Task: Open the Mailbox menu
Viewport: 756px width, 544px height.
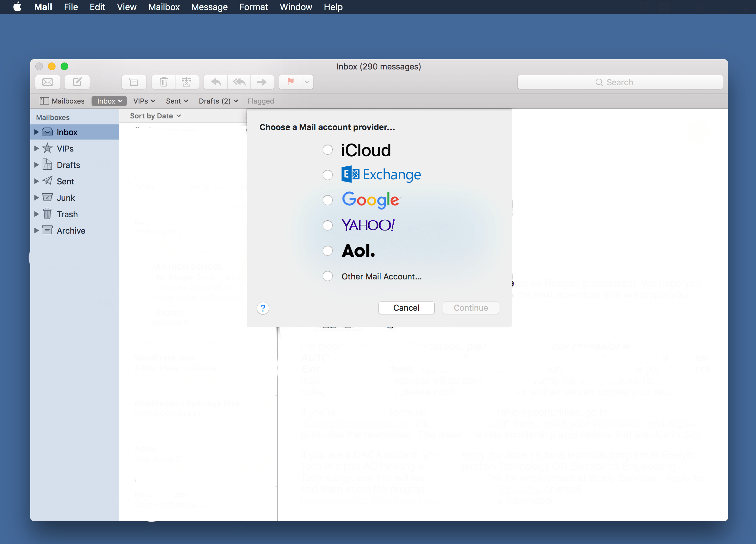Action: 164,7
